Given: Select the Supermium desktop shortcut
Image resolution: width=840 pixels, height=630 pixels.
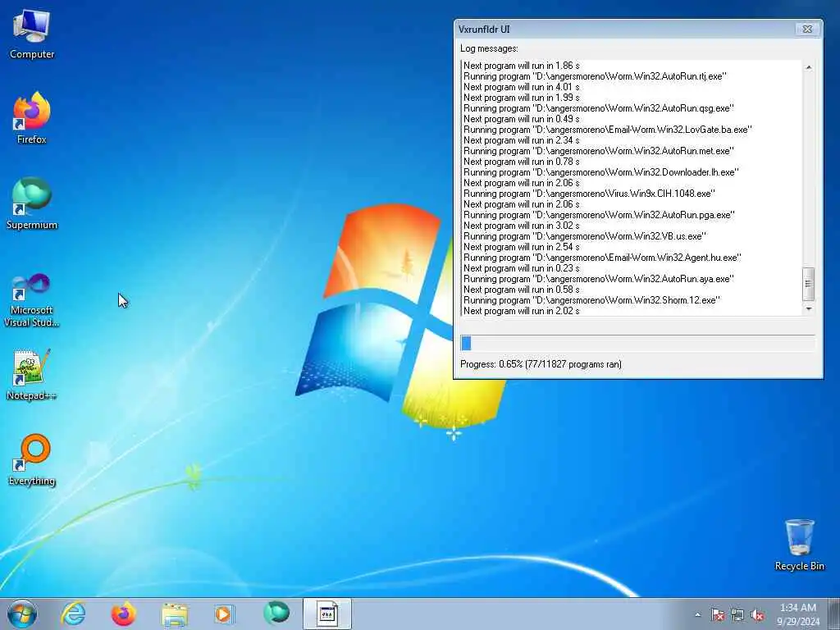Looking at the screenshot, I should pos(32,203).
